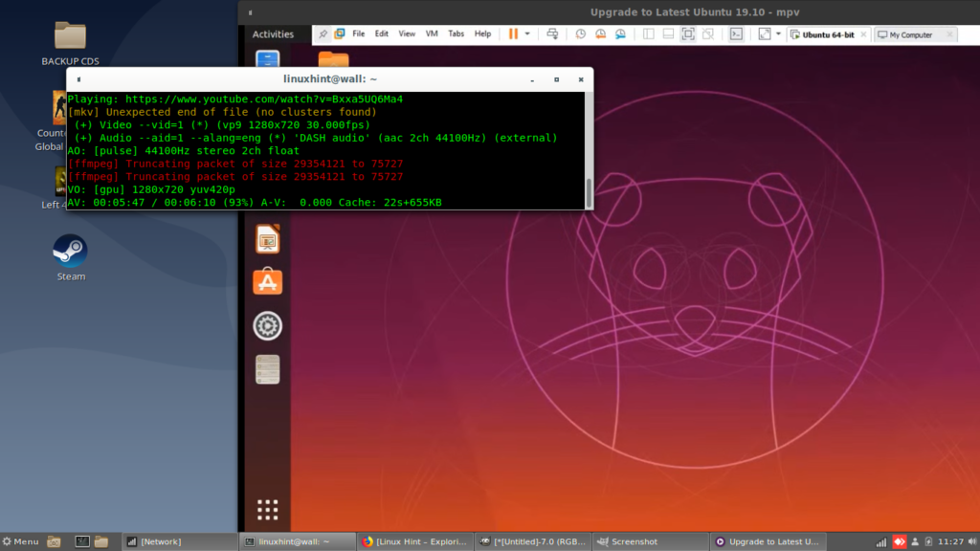Viewport: 980px width, 551px height.
Task: Click the stretch guest display icon
Action: 765,33
